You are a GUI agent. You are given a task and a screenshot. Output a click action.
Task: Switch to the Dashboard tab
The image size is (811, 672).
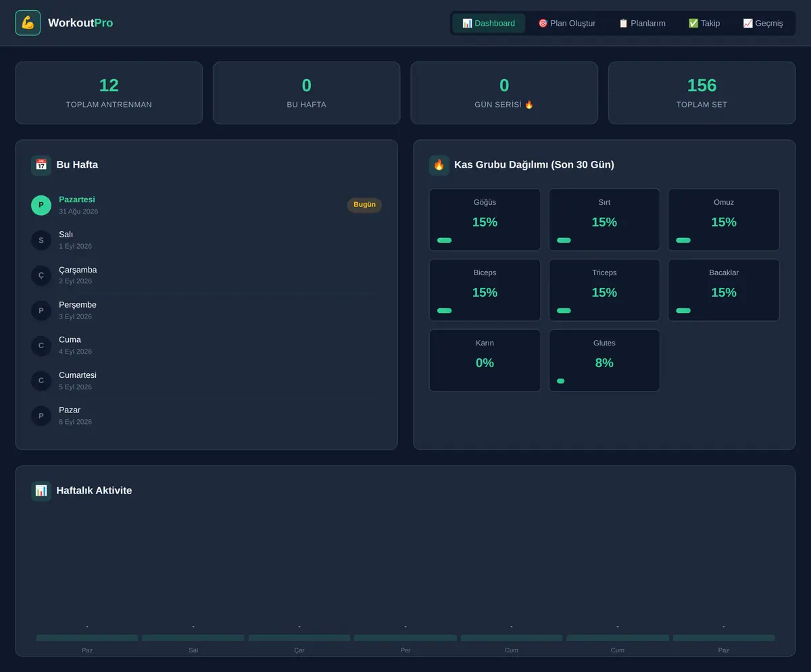click(489, 23)
